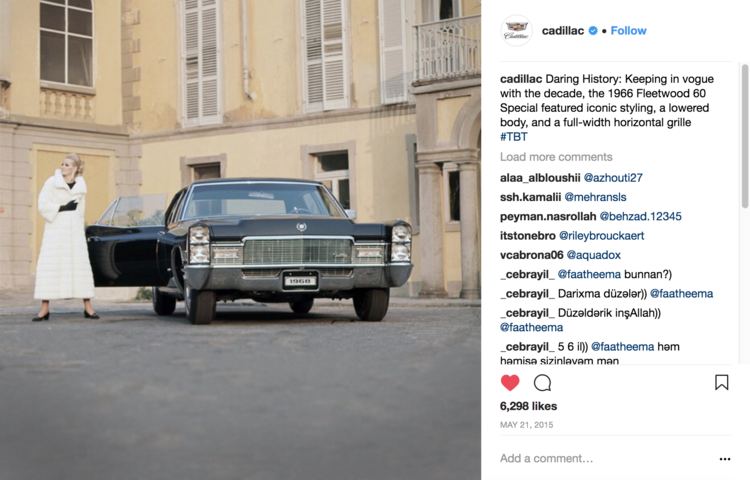750x480 pixels.
Task: Click the comments scrollbar thumb
Action: coord(745,136)
